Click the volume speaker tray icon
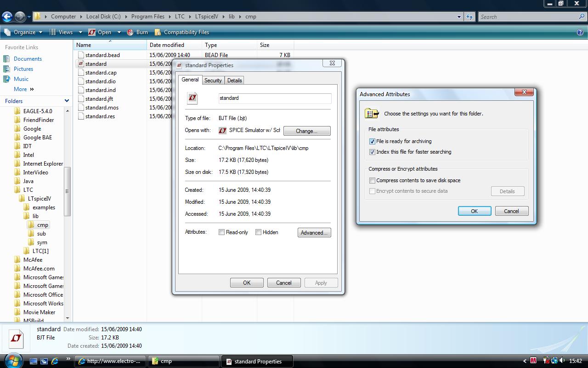The image size is (588, 368). (563, 361)
